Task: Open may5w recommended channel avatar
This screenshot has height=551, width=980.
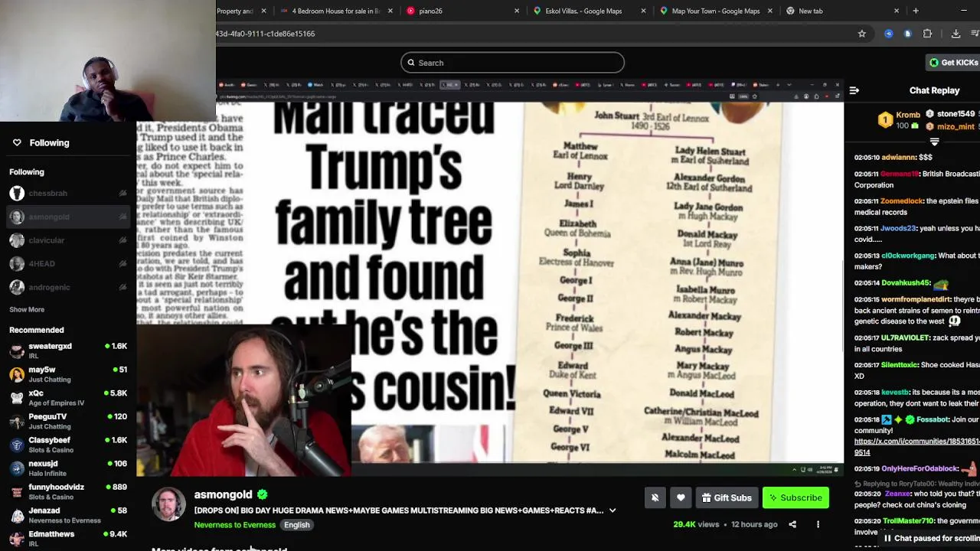Action: (17, 374)
